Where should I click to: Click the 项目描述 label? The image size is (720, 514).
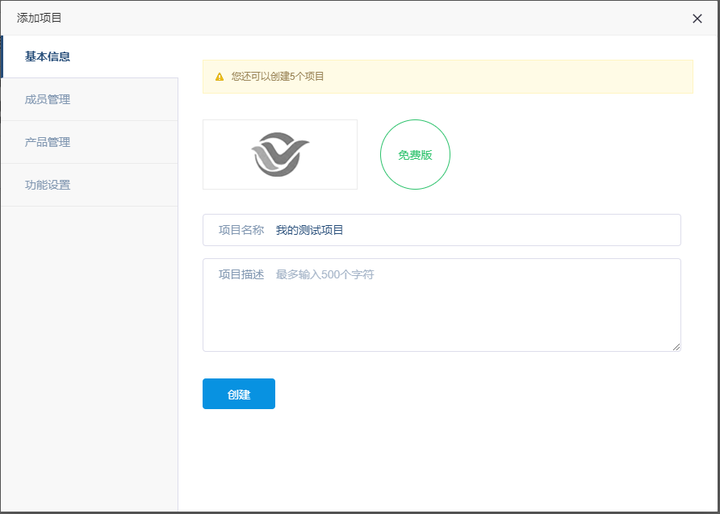pyautogui.click(x=241, y=275)
